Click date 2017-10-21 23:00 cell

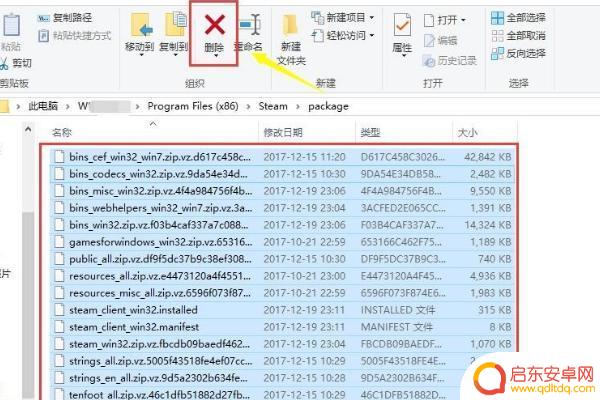tap(304, 276)
